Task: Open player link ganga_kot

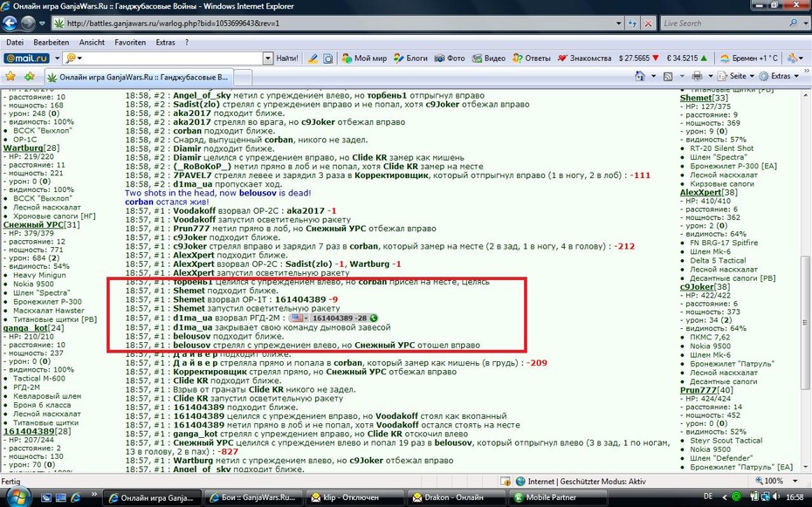Action: (x=25, y=328)
